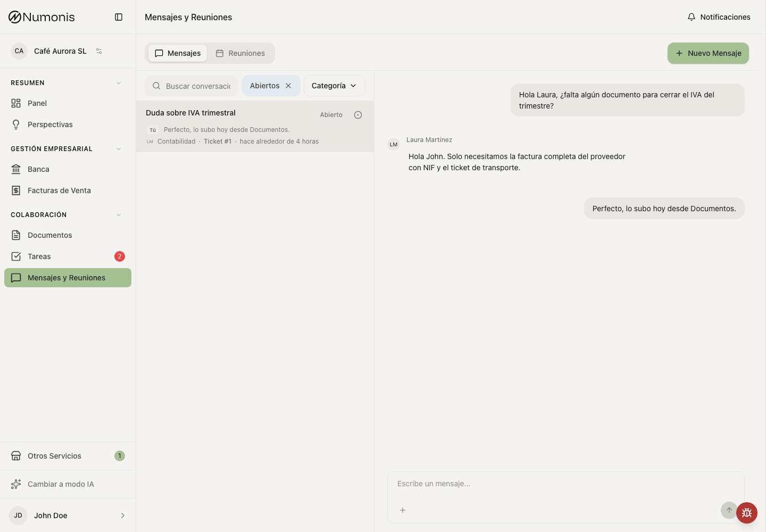The width and height of the screenshot is (766, 532).
Task: Click the Facturas de Venta receipt icon
Action: click(x=16, y=190)
